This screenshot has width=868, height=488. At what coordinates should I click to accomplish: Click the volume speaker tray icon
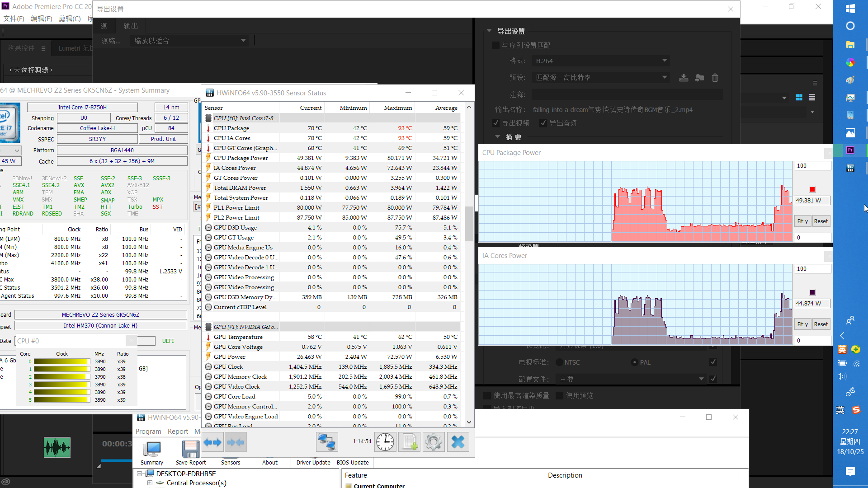[841, 376]
